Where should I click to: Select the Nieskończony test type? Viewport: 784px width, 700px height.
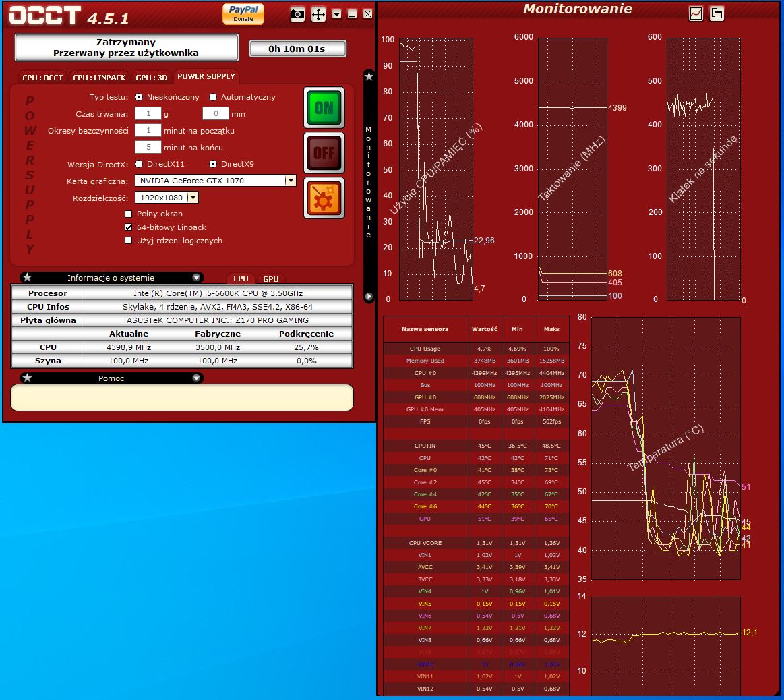click(x=139, y=97)
